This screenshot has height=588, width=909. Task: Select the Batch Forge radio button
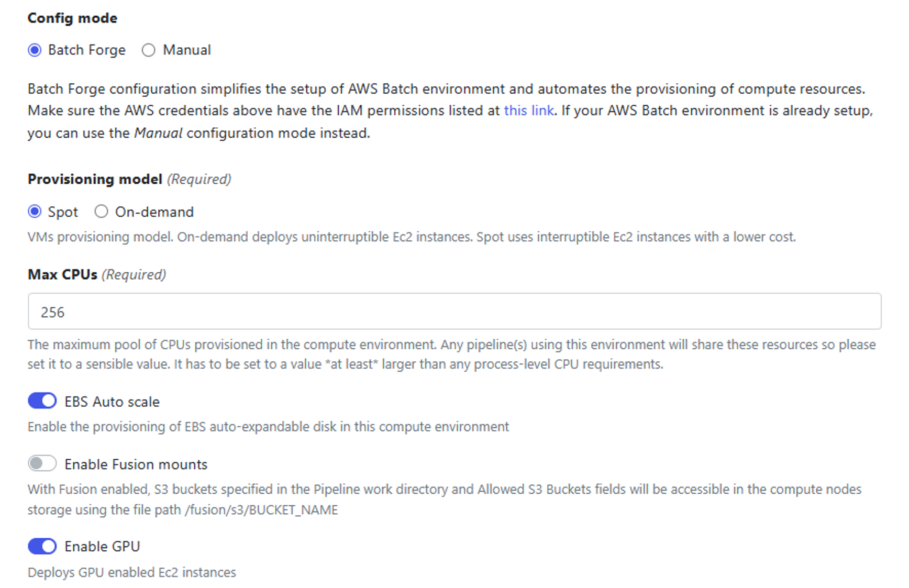[x=35, y=50]
